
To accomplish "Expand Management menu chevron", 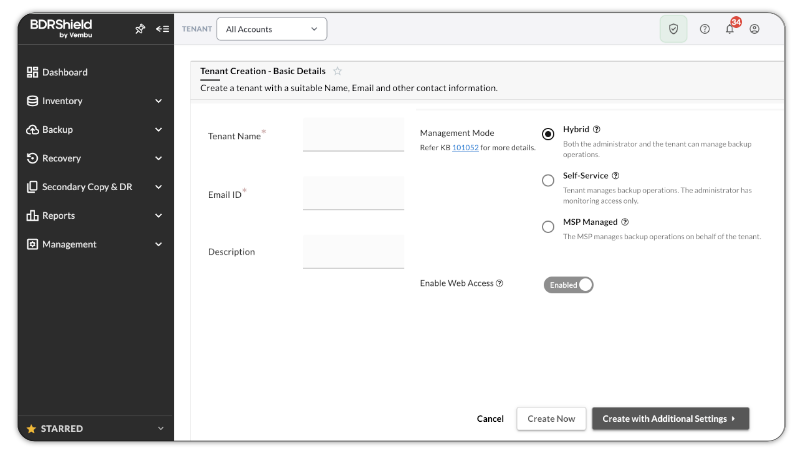I will pos(159,244).
